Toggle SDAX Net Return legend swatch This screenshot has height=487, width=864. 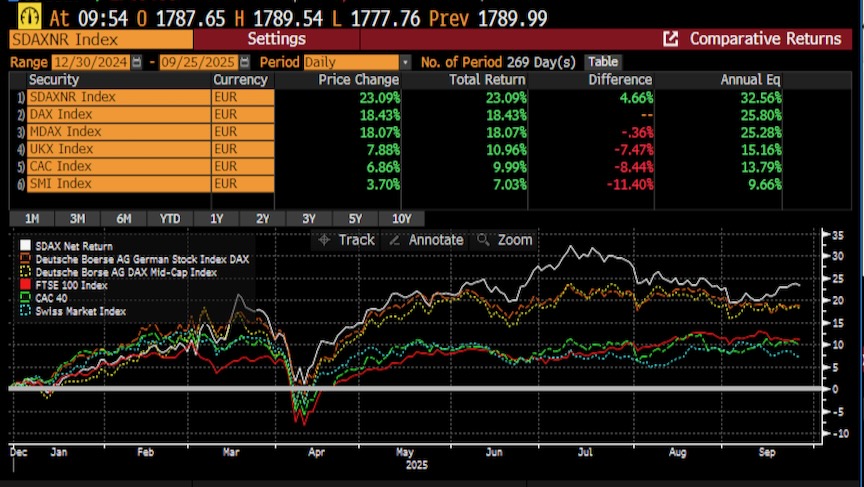25,245
